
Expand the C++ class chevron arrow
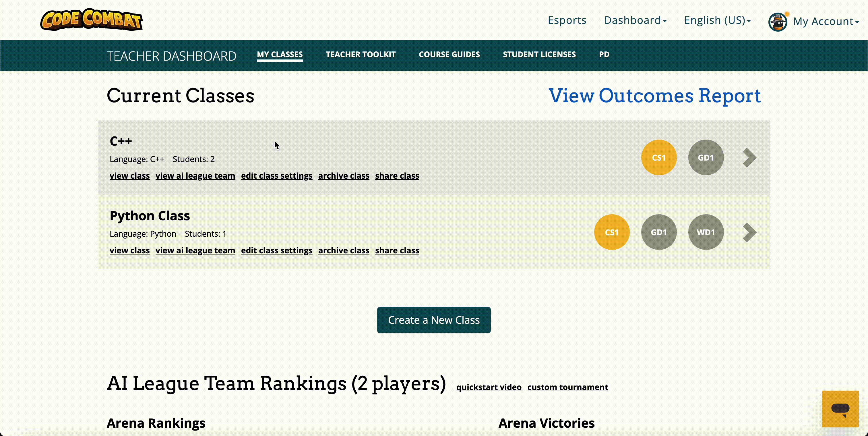click(749, 157)
